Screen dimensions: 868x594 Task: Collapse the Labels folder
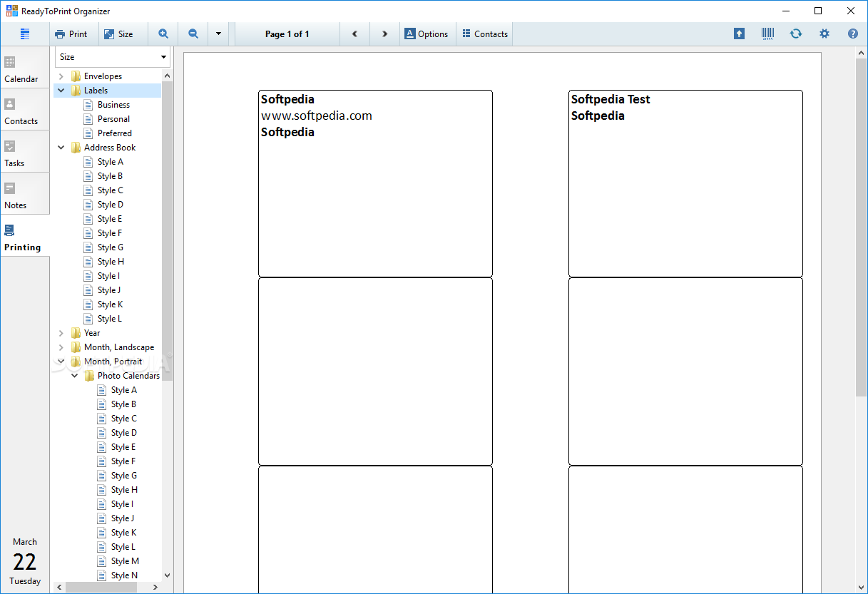click(x=61, y=91)
